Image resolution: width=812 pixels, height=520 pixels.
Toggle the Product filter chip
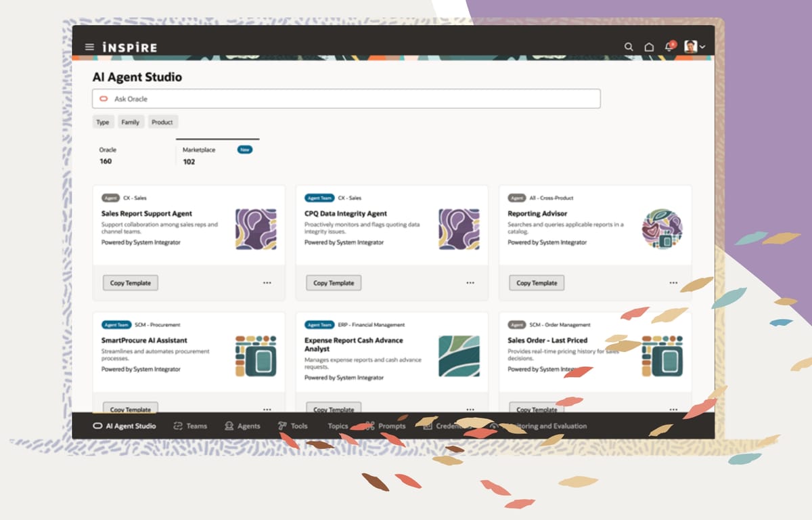pos(162,122)
